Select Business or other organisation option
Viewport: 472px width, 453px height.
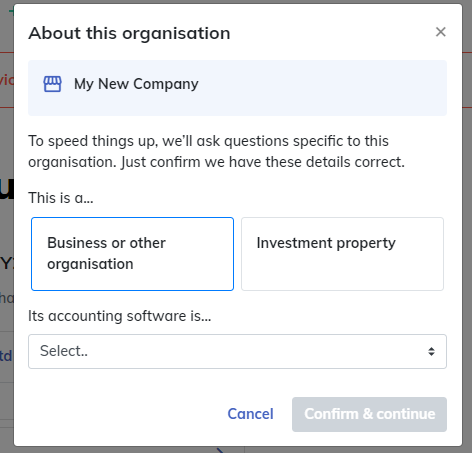pos(132,254)
